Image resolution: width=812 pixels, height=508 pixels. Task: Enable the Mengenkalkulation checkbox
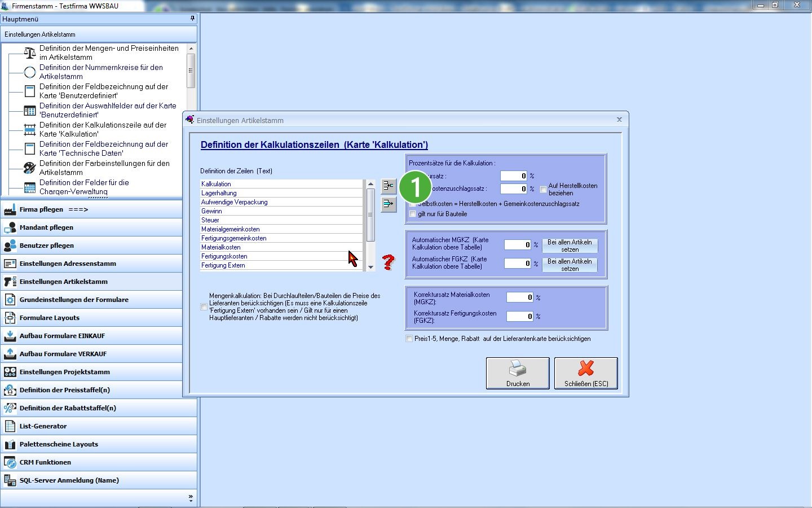click(204, 307)
